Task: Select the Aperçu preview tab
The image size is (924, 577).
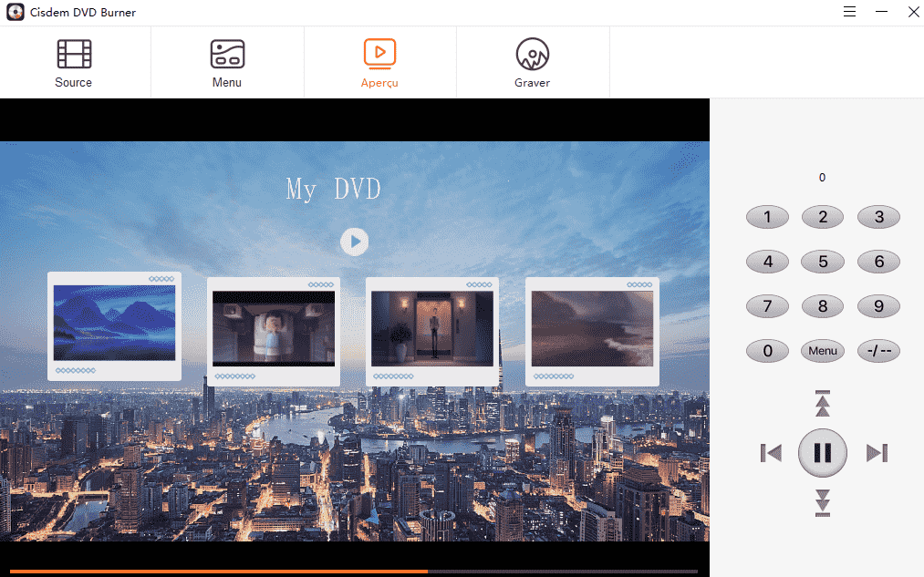Action: click(x=379, y=63)
